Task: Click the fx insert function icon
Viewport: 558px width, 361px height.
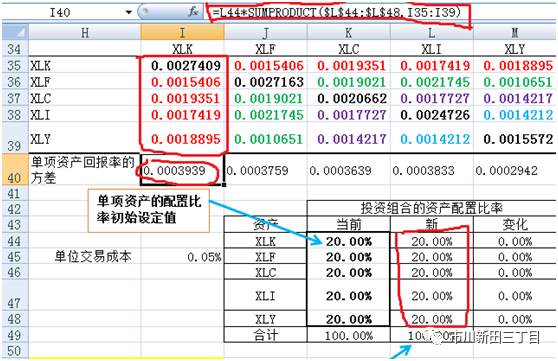Action: (x=193, y=12)
